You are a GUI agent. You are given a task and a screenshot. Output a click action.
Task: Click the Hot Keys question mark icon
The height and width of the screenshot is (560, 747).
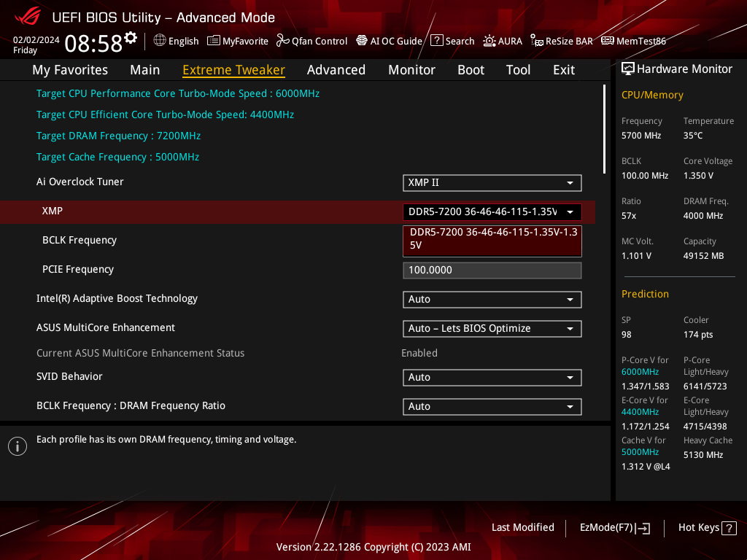(729, 528)
